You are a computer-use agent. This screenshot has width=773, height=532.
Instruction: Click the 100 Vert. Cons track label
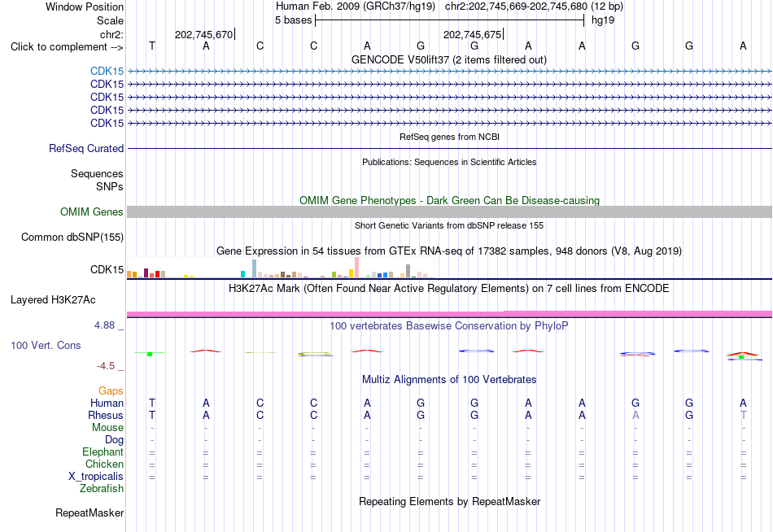pos(46,346)
